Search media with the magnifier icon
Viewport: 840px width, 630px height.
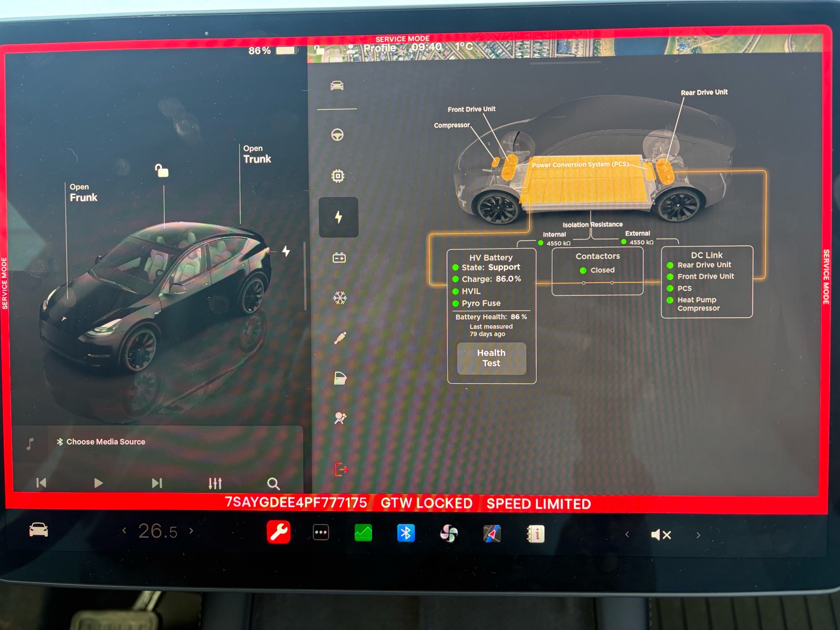point(273,483)
